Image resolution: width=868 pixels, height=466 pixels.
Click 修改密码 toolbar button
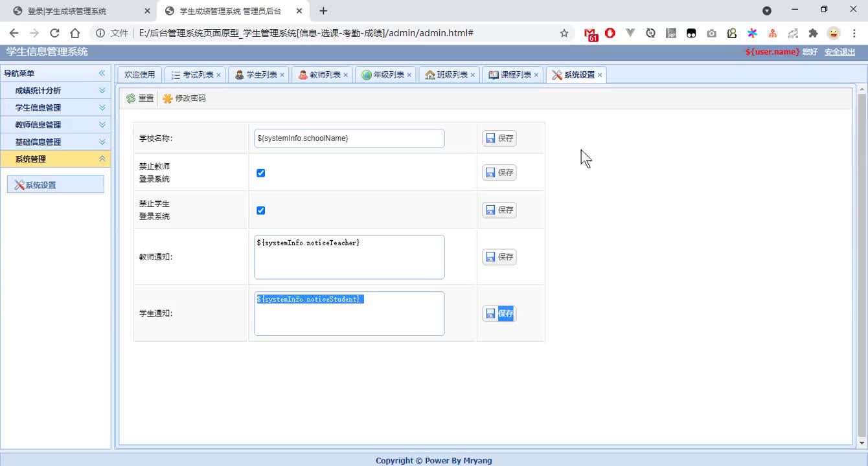click(185, 98)
